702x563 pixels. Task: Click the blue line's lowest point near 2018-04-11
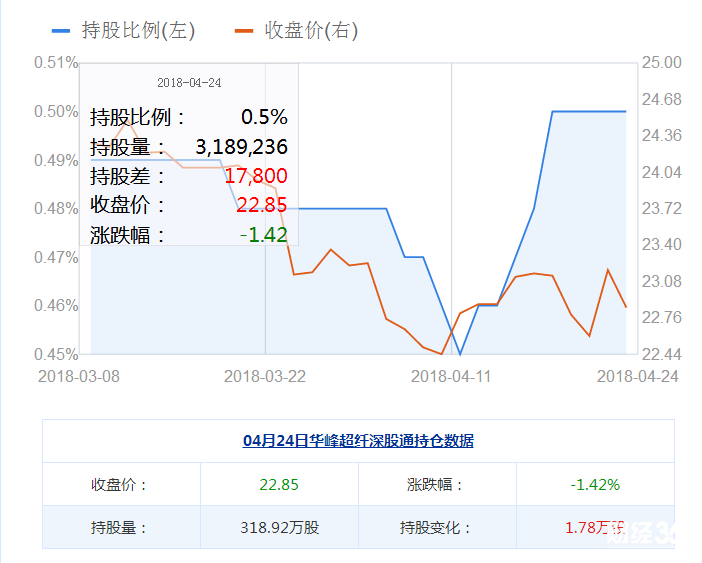pos(460,354)
